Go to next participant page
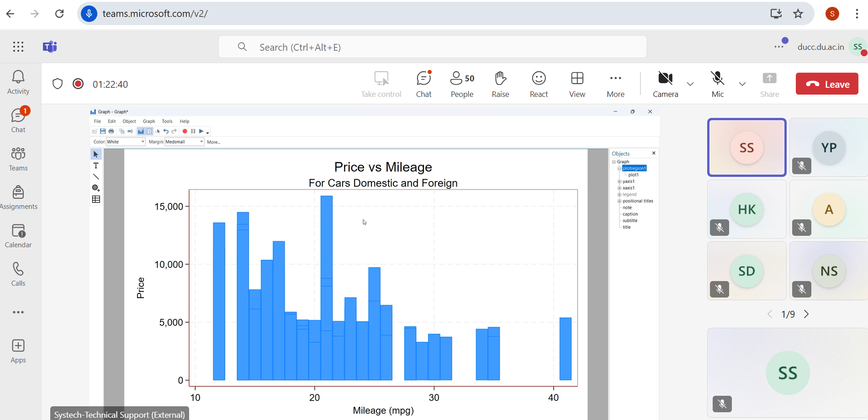The width and height of the screenshot is (868, 420). [806, 314]
